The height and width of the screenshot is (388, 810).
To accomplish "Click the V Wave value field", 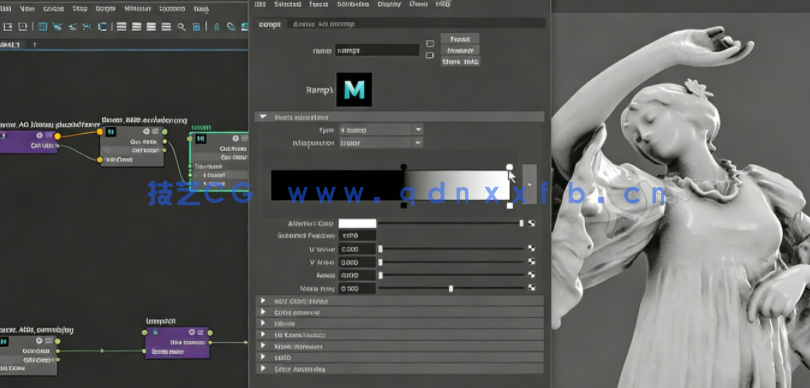I will [357, 262].
